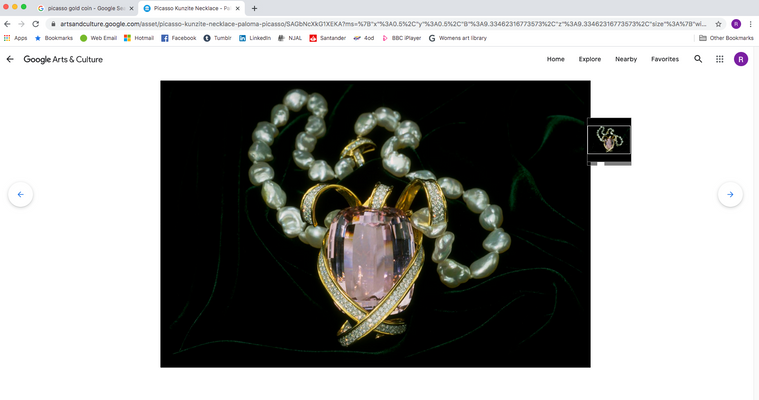Open the Tumblr bookmark
Screen dimensions: 759x400
pyautogui.click(x=217, y=38)
